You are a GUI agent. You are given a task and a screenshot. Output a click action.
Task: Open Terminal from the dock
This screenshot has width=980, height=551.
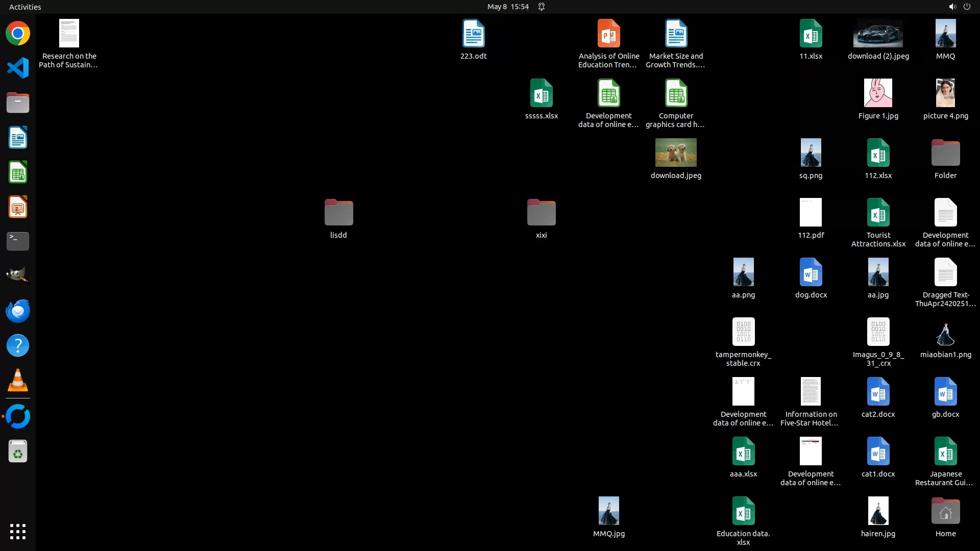[x=18, y=241]
